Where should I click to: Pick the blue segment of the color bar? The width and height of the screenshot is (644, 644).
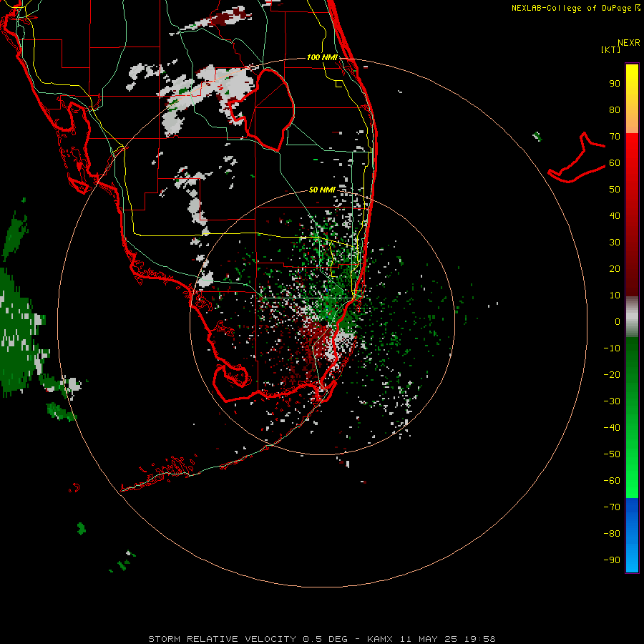click(632, 535)
